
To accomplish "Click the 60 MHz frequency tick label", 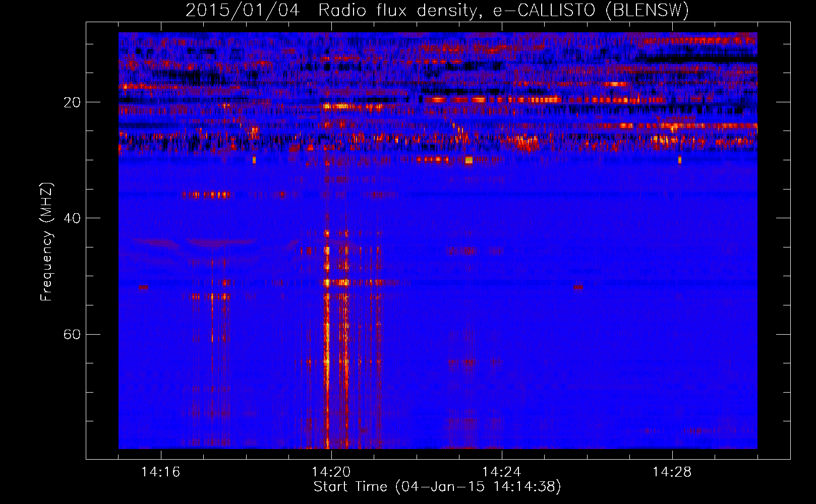I will point(72,334).
